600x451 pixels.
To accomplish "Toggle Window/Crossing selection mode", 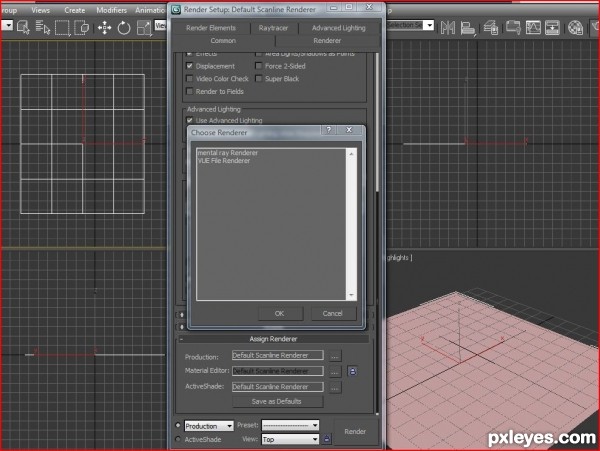I will point(82,28).
